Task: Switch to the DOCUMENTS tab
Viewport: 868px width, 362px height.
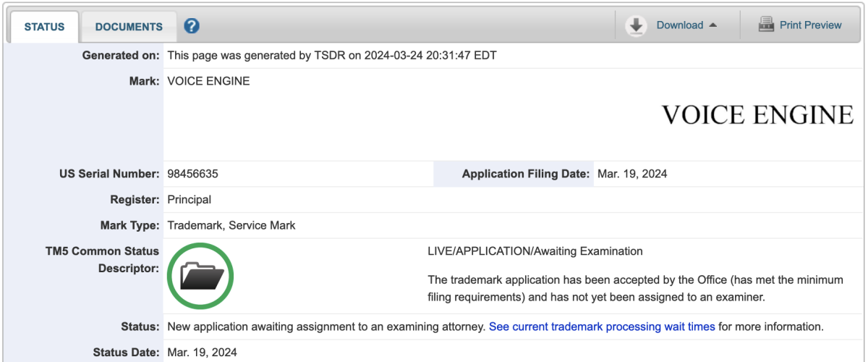Action: point(129,27)
